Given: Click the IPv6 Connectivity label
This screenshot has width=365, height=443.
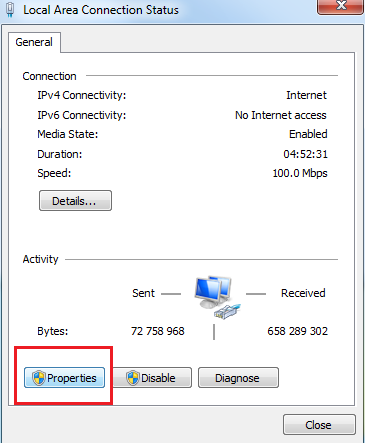Looking at the screenshot, I should click(x=82, y=115).
